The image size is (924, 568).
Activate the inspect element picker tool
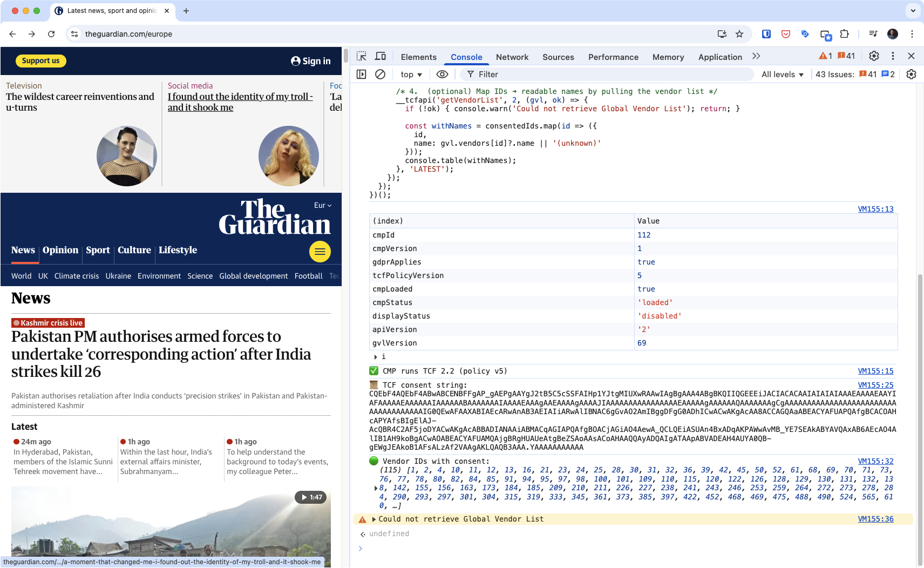(362, 56)
